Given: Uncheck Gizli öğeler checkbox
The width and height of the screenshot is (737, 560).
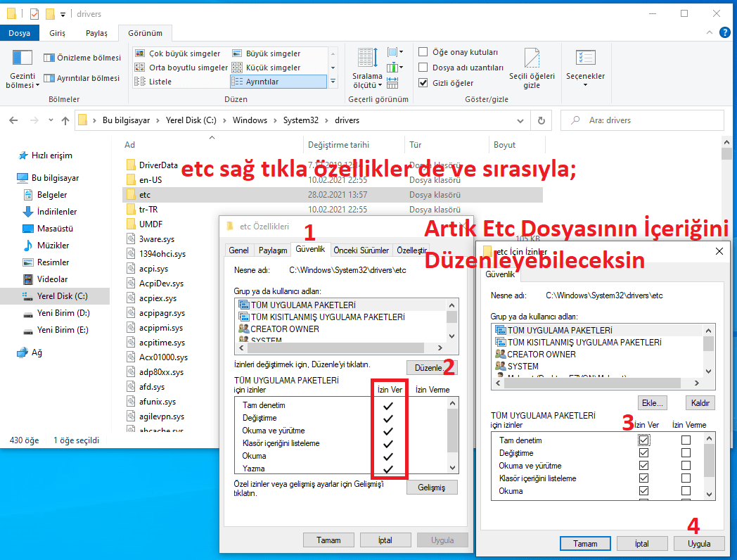Looking at the screenshot, I should 423,83.
